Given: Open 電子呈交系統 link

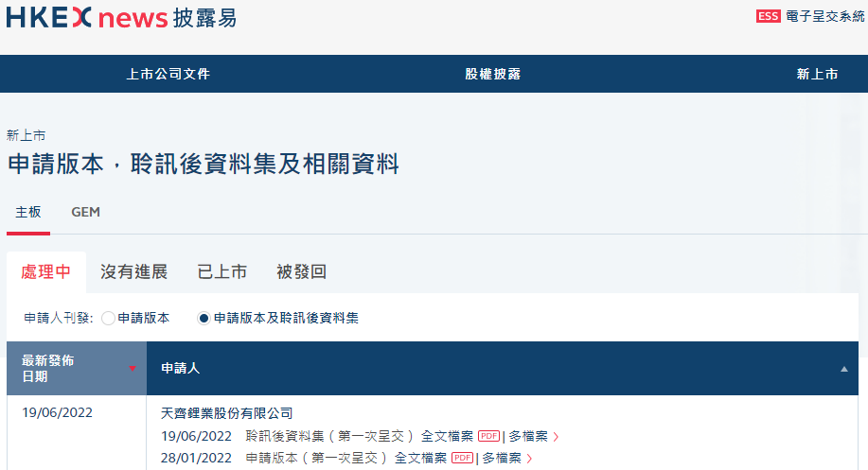Looking at the screenshot, I should 825,16.
